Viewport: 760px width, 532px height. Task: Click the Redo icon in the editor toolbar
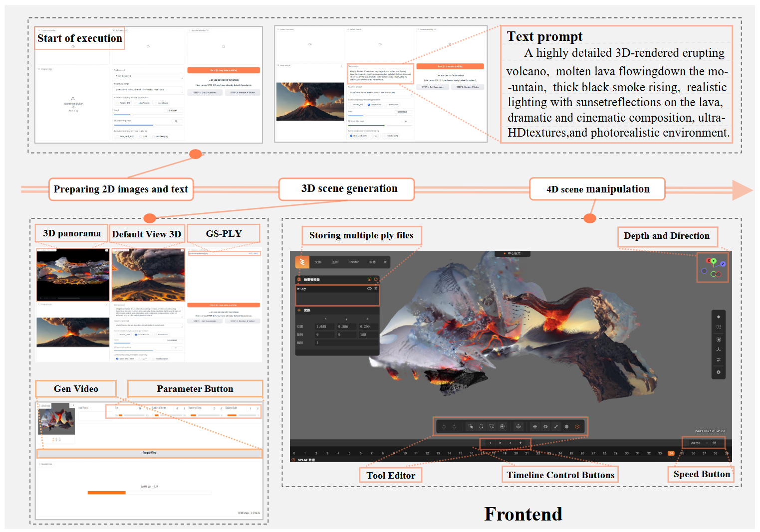coord(455,427)
